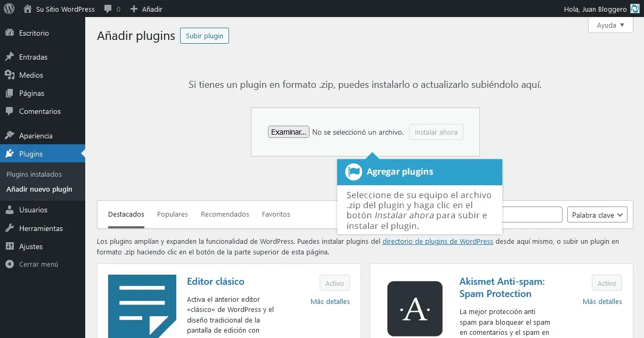Click inside the plugin search field
Screen dimensions: 644x338
point(532,215)
